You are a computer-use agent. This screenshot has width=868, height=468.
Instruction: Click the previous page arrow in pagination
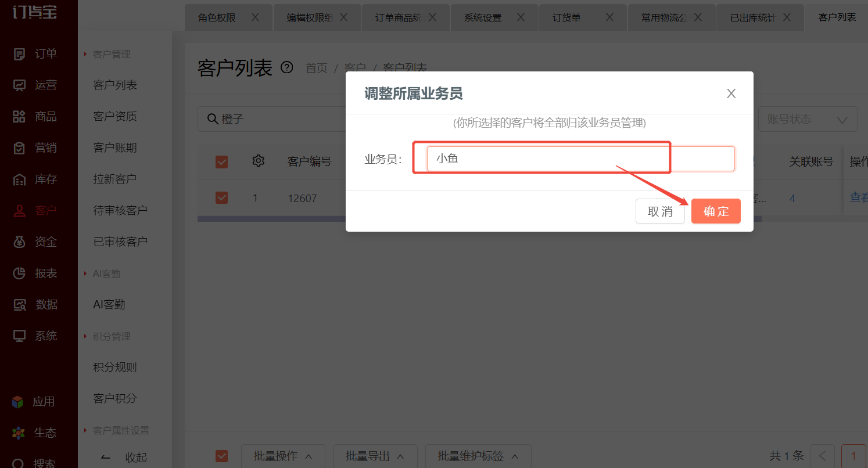pyautogui.click(x=823, y=456)
